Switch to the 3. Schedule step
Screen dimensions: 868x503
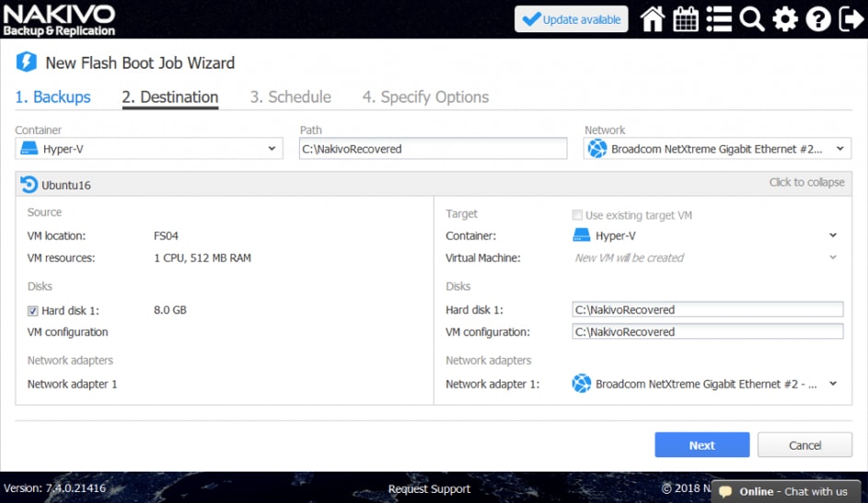point(290,97)
